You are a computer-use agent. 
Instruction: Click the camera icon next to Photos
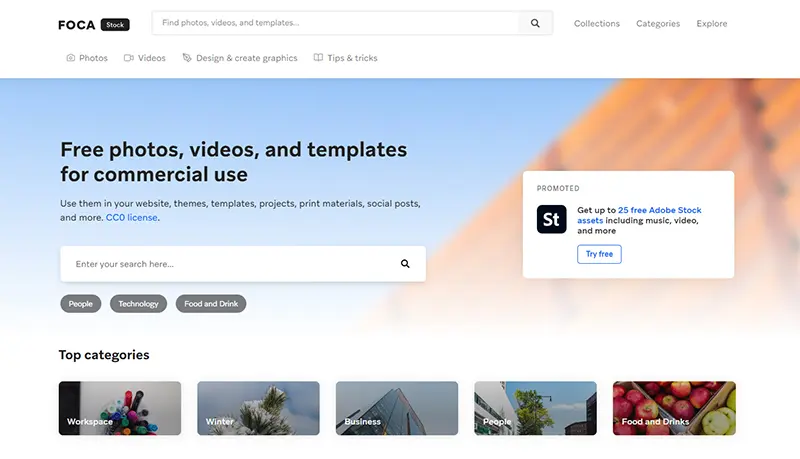pos(70,58)
